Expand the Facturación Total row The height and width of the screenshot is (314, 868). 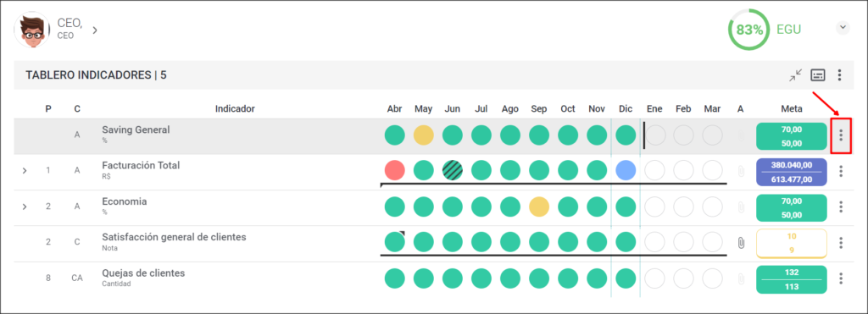[25, 171]
